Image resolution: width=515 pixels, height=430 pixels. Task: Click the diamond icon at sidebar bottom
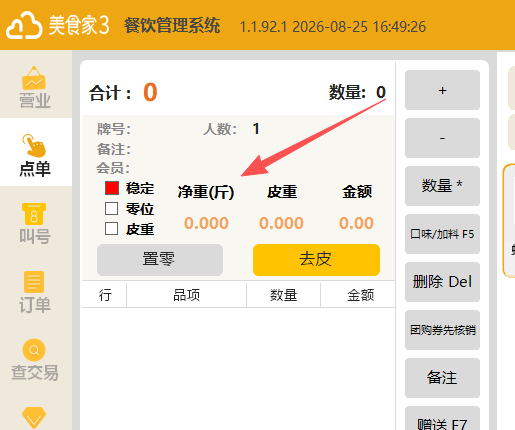click(34, 417)
